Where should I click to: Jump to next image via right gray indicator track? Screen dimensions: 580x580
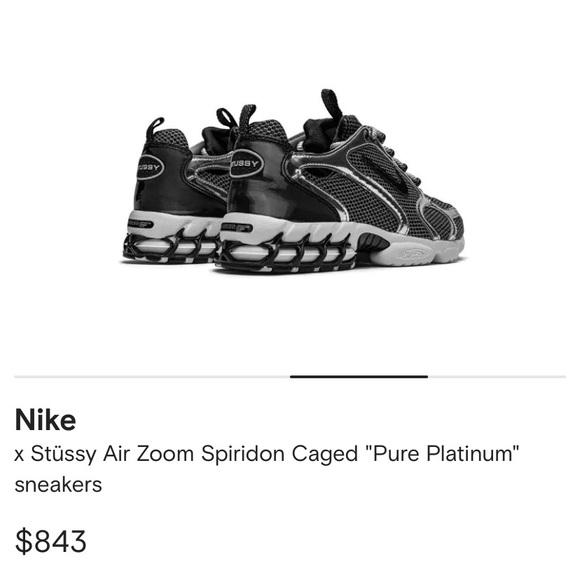pyautogui.click(x=497, y=377)
